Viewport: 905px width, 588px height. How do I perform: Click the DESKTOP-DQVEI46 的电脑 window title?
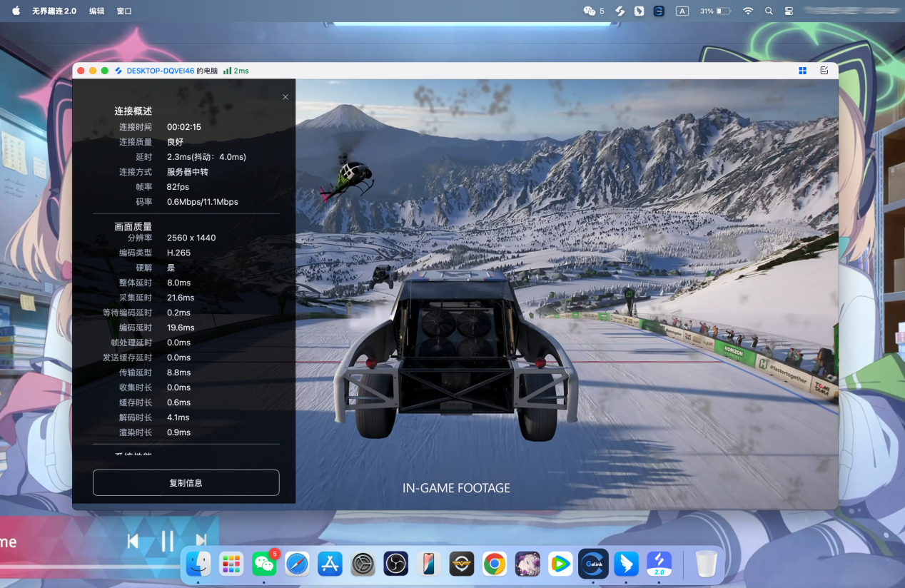(x=172, y=71)
